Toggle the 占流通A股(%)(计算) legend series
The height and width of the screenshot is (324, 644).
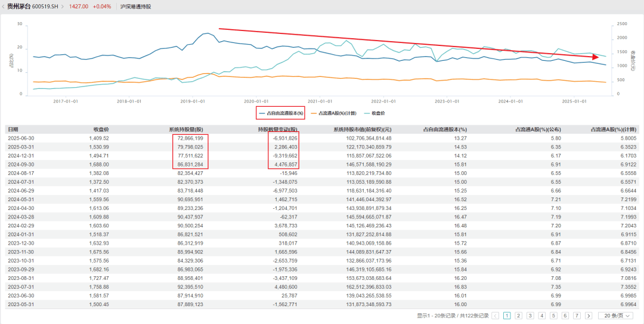[335, 113]
